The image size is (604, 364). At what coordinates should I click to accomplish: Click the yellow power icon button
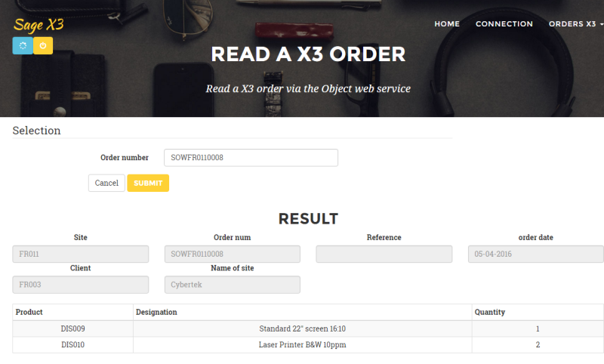coord(43,46)
